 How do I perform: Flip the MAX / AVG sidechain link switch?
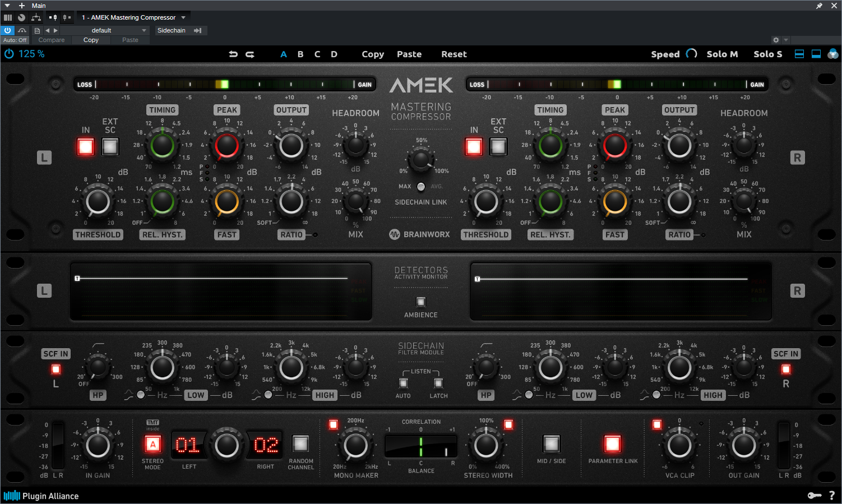(x=421, y=187)
